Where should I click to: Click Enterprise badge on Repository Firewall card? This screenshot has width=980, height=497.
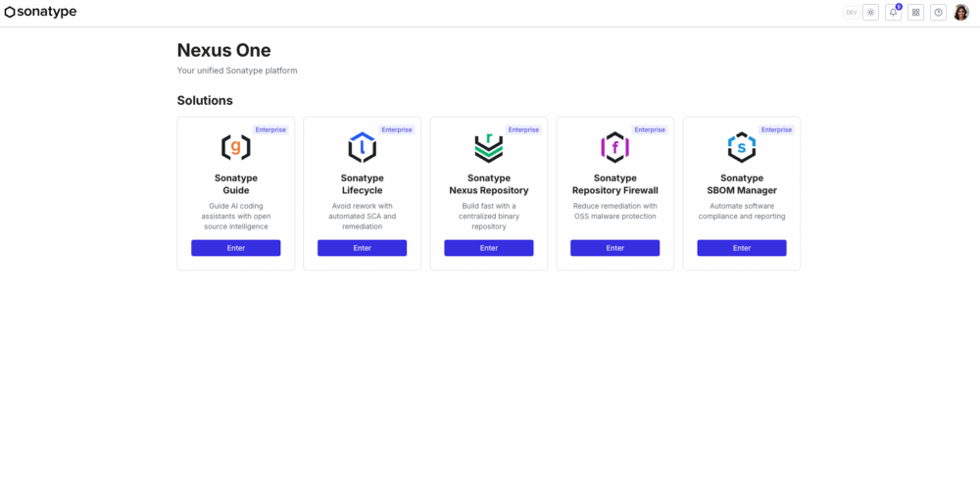(x=650, y=130)
